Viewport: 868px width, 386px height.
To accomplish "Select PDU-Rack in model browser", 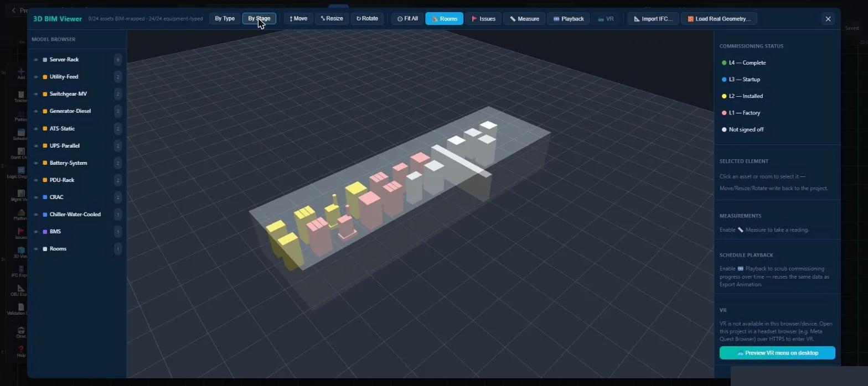I will [x=62, y=180].
